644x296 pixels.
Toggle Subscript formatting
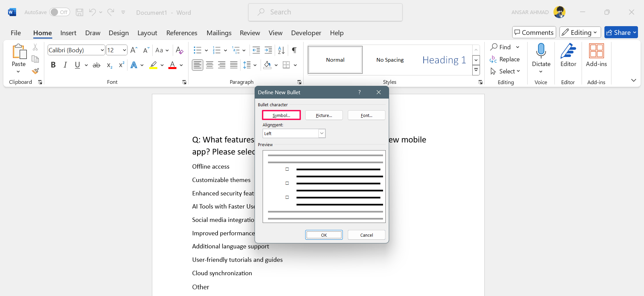click(109, 65)
